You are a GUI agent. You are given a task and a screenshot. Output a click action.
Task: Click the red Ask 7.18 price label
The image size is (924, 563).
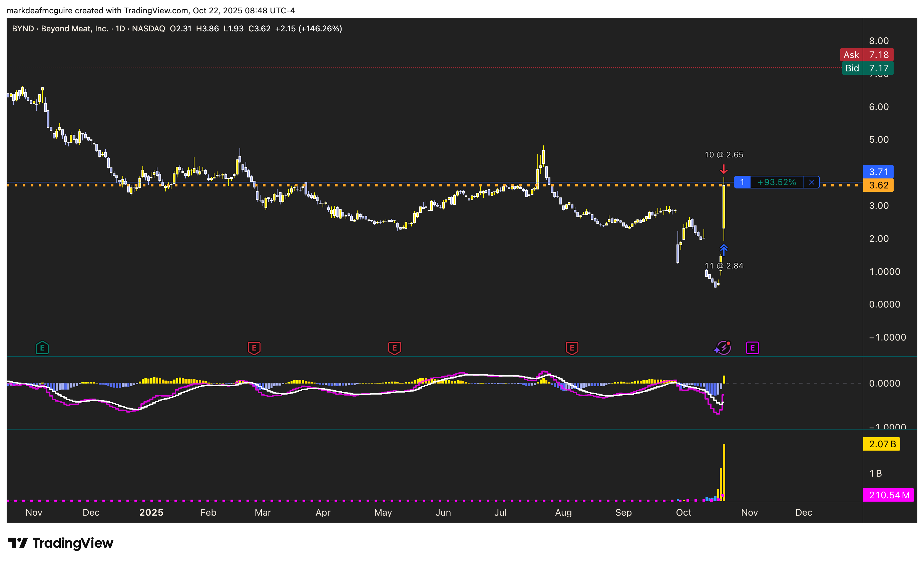(866, 55)
